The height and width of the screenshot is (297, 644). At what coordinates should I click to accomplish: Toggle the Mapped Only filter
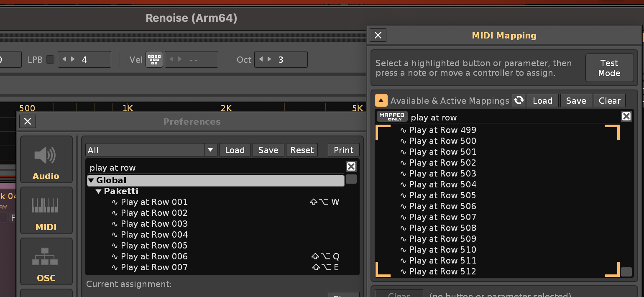(392, 116)
